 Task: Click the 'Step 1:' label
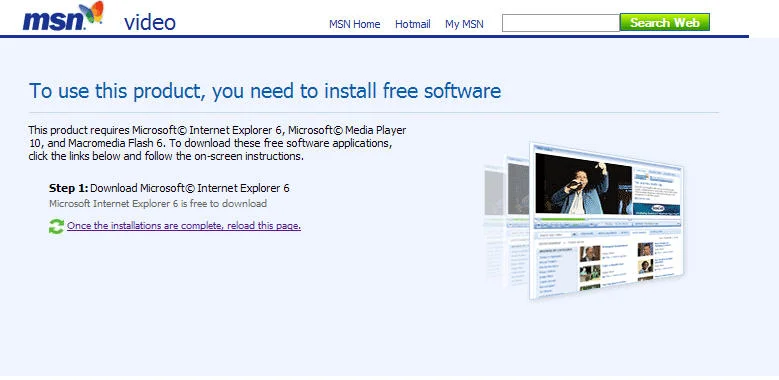pos(69,188)
